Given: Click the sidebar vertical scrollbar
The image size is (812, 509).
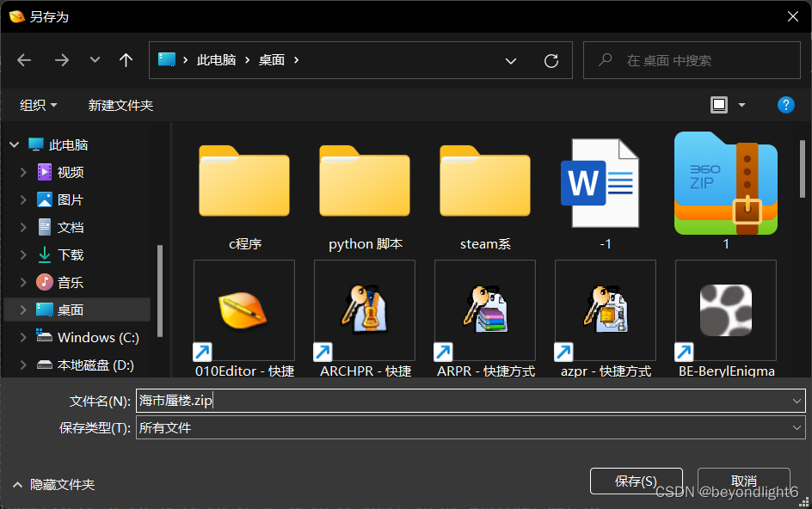Looking at the screenshot, I should [x=160, y=291].
